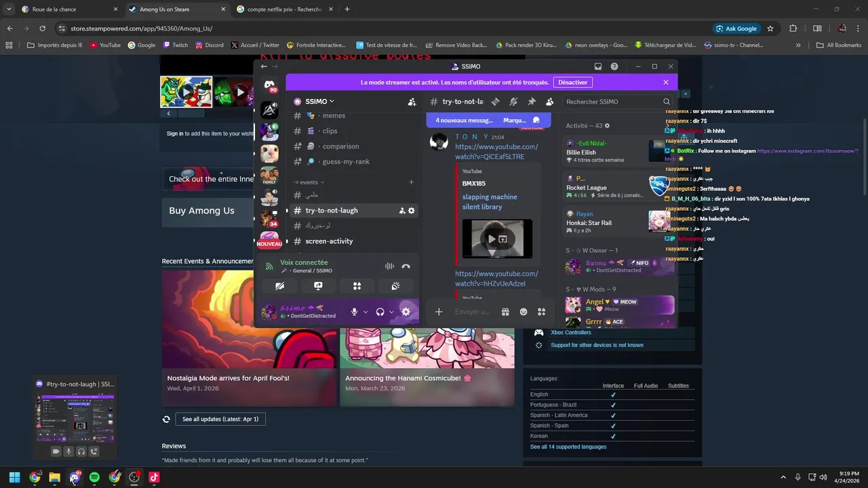Open slapping machine silent library link

pos(490,202)
